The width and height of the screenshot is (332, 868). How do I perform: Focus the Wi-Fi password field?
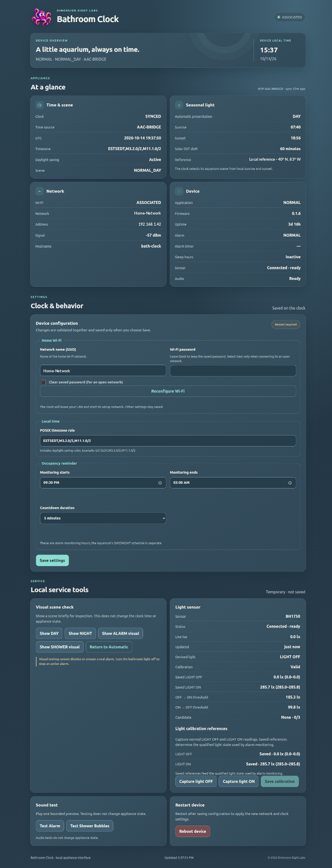(233, 371)
